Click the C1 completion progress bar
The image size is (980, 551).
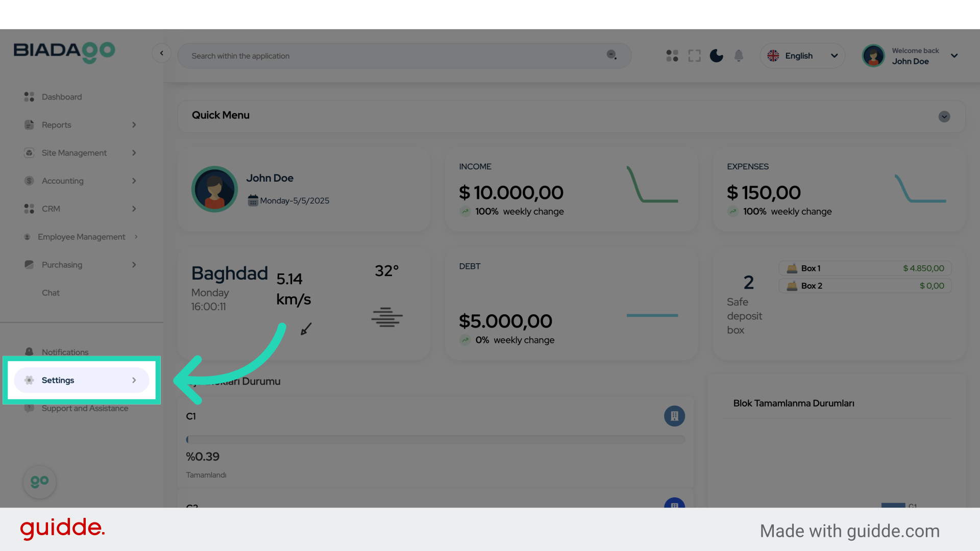coord(435,439)
